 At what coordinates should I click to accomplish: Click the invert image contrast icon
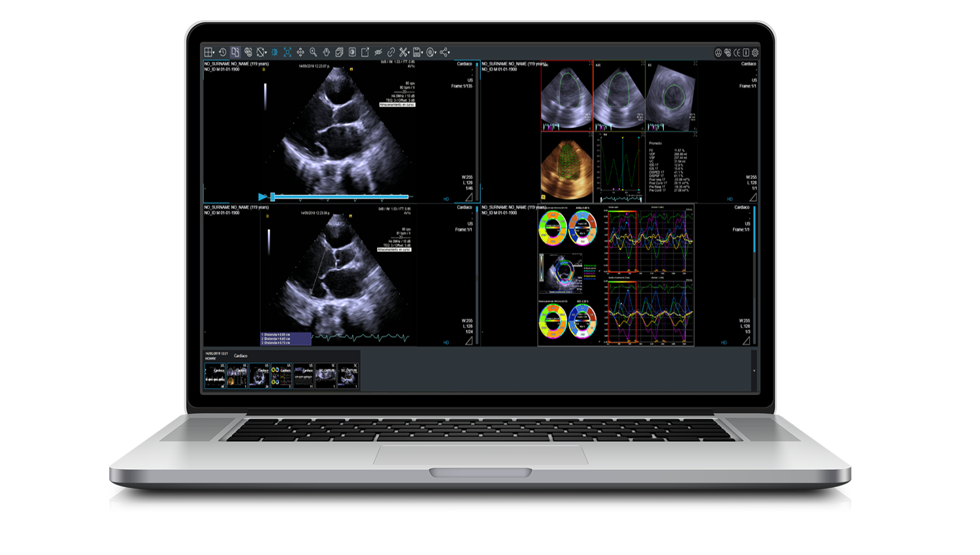(352, 52)
